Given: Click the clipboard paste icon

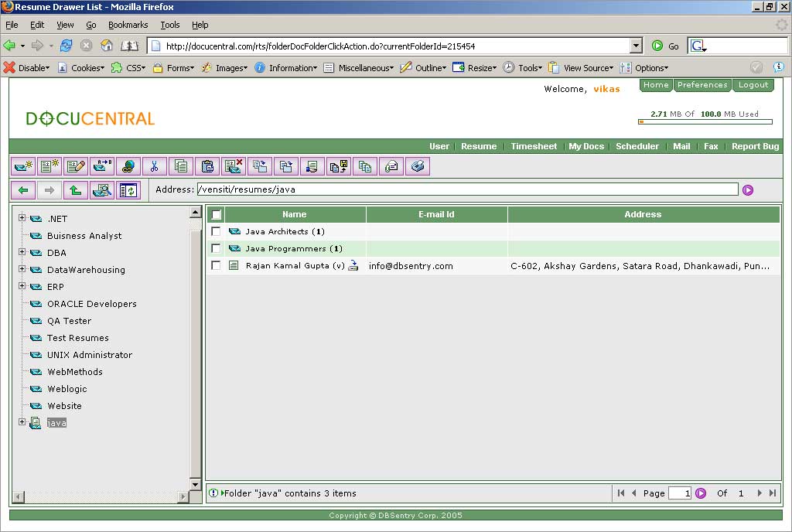Looking at the screenshot, I should (207, 165).
